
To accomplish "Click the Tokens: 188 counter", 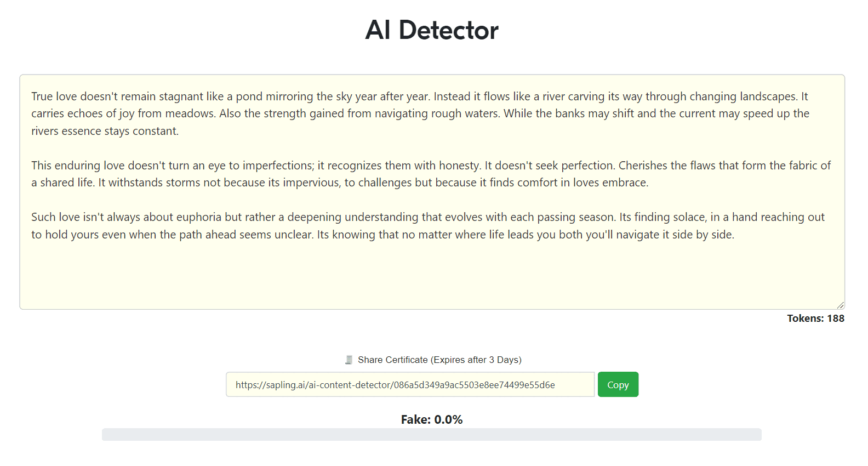I will coord(815,319).
